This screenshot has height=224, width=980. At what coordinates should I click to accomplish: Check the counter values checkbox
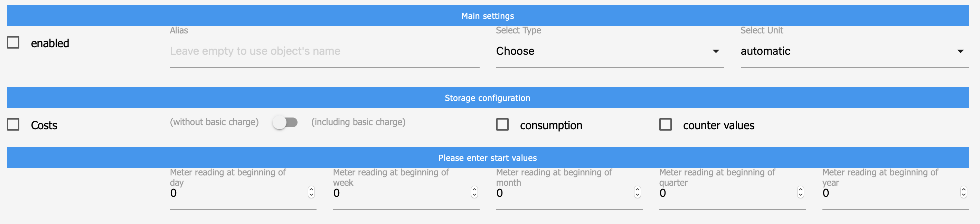[665, 124]
